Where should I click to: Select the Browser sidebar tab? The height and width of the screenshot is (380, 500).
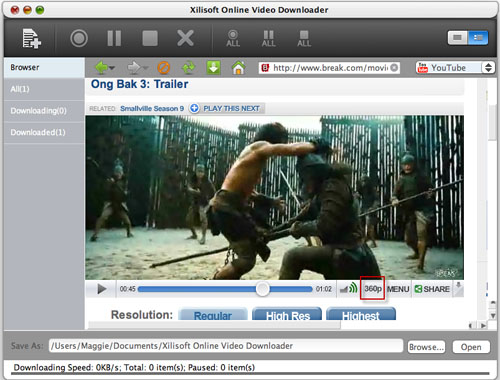click(x=44, y=67)
